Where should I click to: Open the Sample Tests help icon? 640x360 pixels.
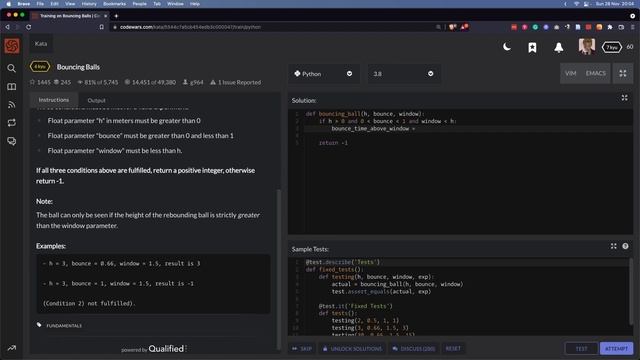625,246
